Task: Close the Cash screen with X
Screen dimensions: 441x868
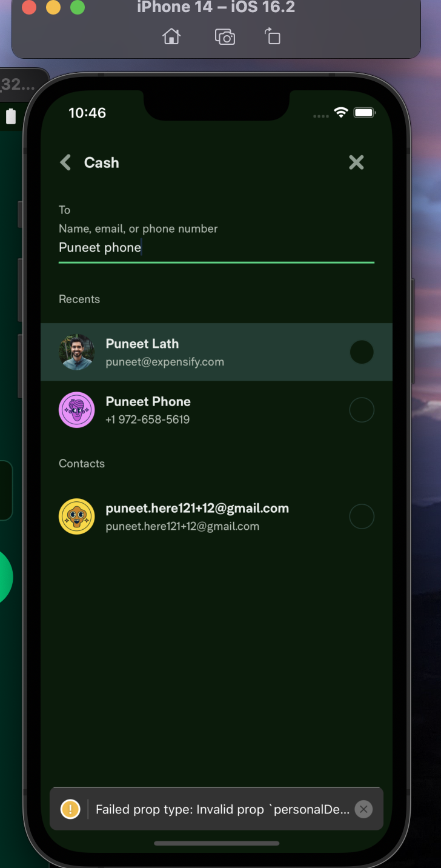Action: click(356, 162)
